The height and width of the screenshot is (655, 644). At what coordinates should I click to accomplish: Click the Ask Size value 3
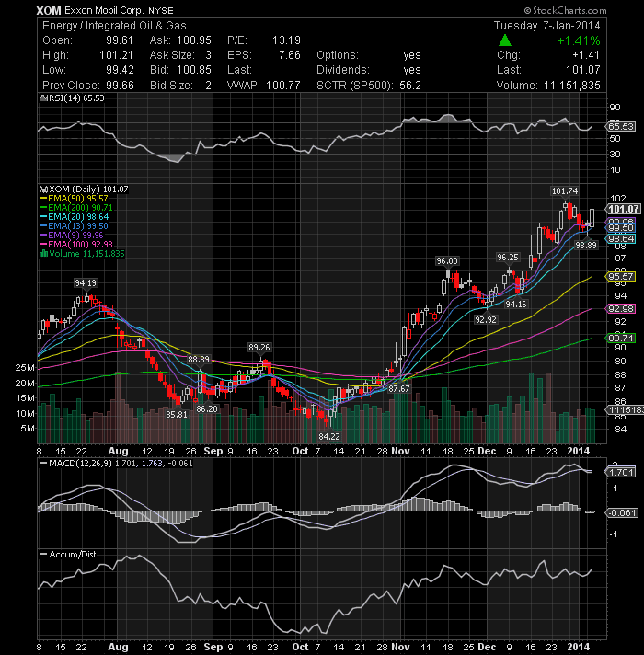click(208, 55)
